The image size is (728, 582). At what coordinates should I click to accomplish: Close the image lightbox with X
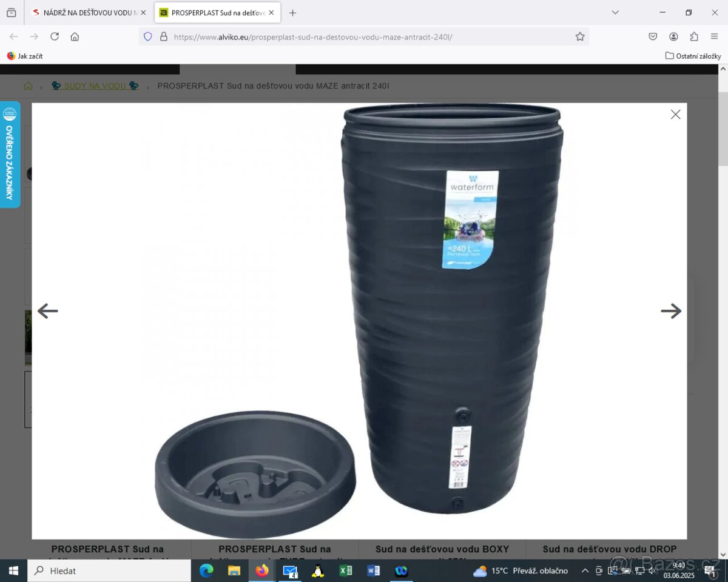pos(675,114)
